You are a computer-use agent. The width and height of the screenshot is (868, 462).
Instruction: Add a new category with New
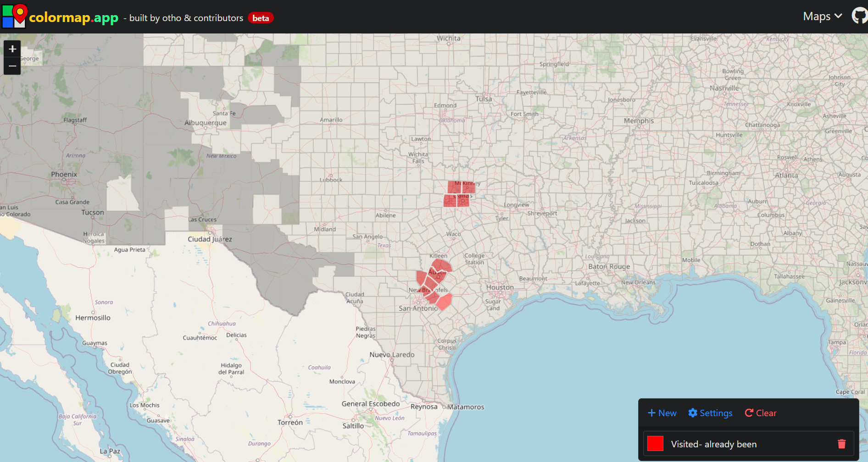(x=662, y=413)
